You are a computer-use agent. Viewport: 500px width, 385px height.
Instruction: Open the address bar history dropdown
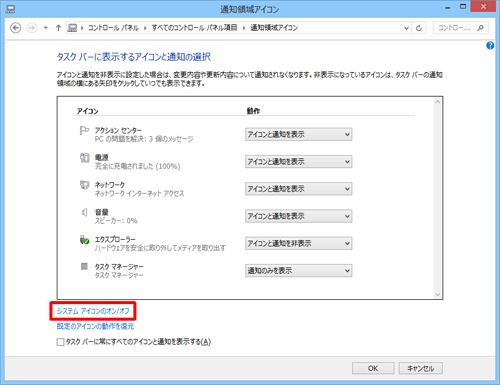point(406,28)
